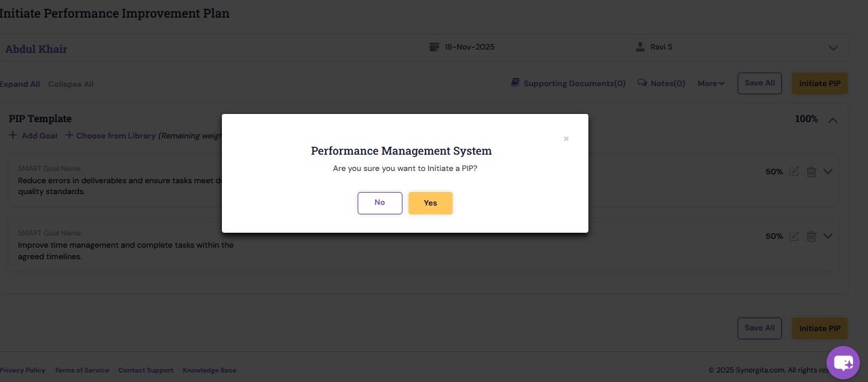This screenshot has width=868, height=382.
Task: Edit the Reduce errors goal
Action: pos(794,172)
